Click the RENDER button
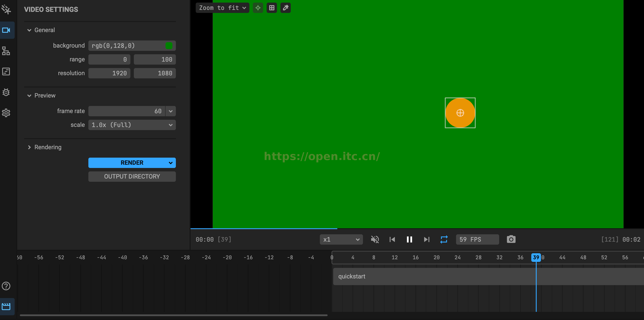Screen dimensions: 644x320 click(x=132, y=163)
